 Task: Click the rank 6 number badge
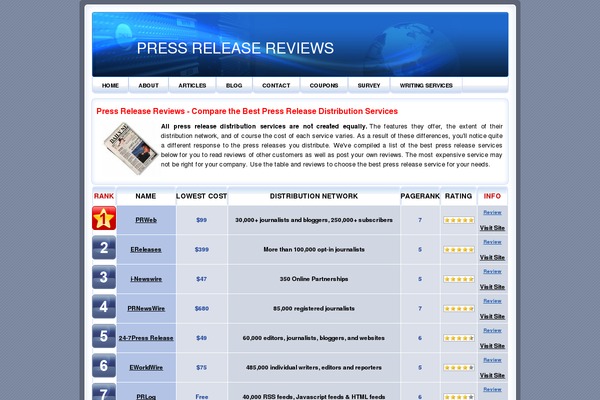(x=104, y=366)
